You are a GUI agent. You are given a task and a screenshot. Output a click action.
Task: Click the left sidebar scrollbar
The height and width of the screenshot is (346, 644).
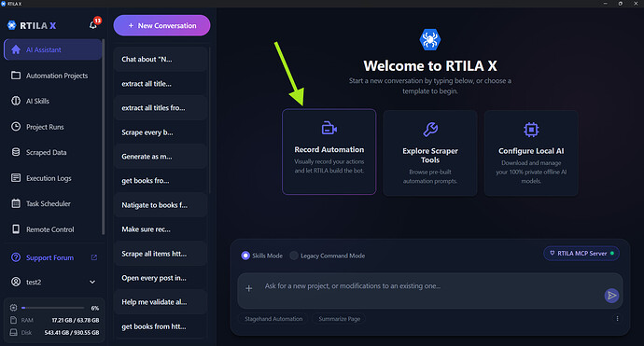coord(104,137)
